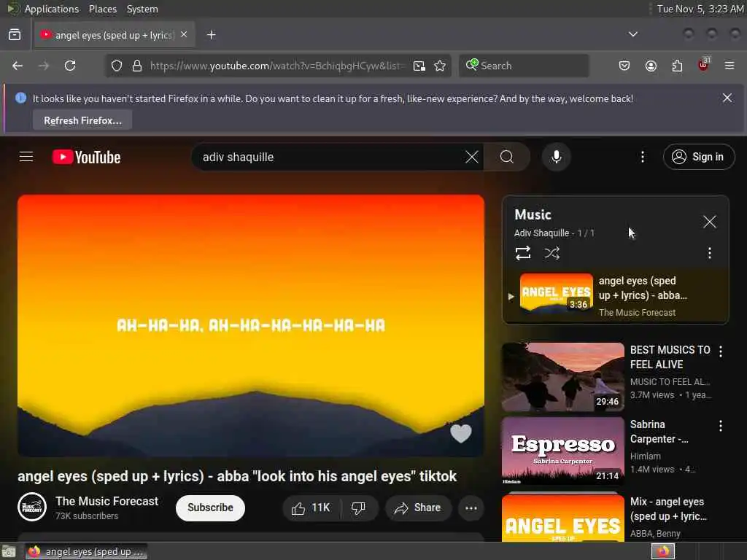This screenshot has height=560, width=747.
Task: Select the angel eyes browser tab
Action: [x=113, y=35]
